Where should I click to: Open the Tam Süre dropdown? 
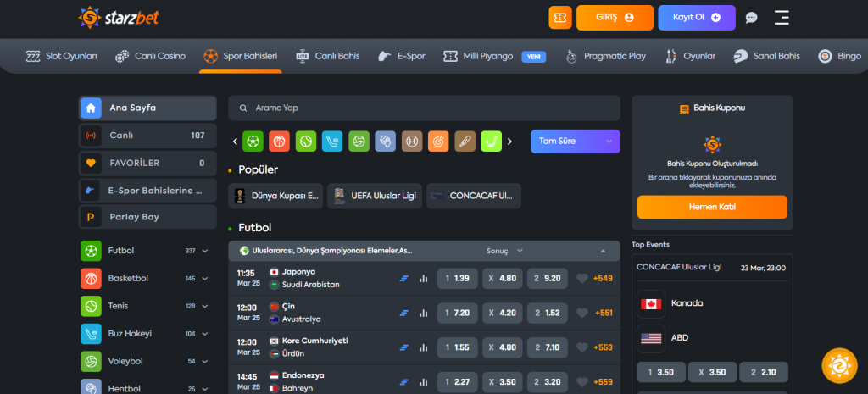[576, 142]
